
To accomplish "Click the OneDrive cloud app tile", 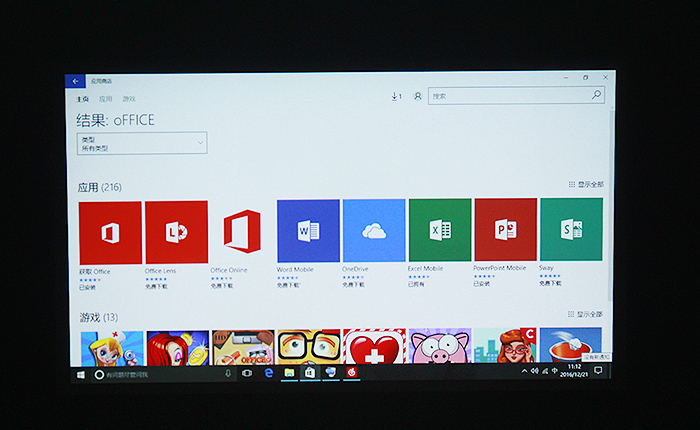I will point(374,231).
